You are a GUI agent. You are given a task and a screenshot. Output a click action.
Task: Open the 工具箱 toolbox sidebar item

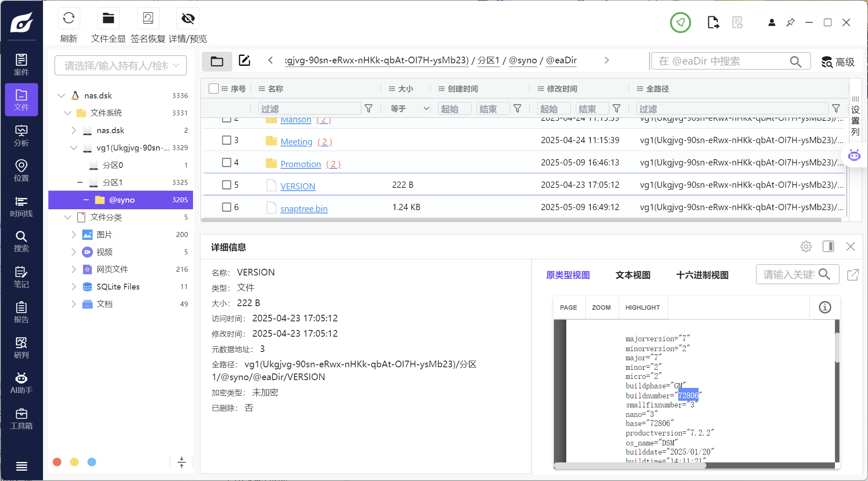pyautogui.click(x=21, y=419)
